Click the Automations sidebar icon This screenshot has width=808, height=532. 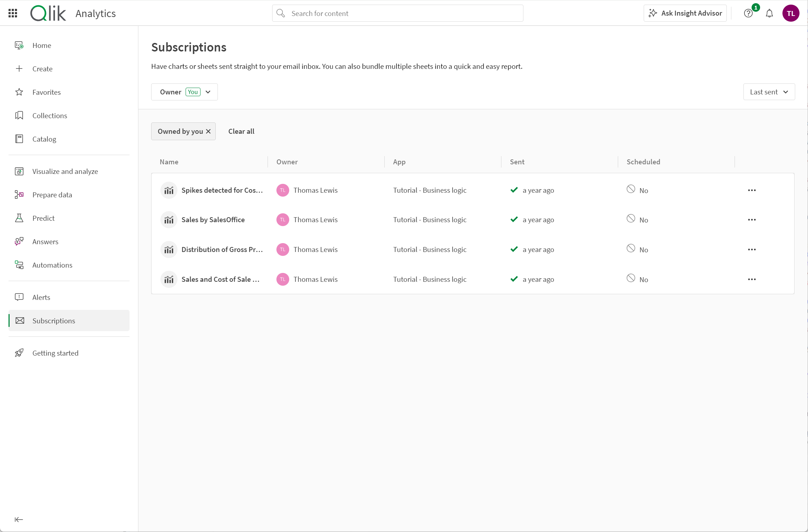[x=20, y=264]
